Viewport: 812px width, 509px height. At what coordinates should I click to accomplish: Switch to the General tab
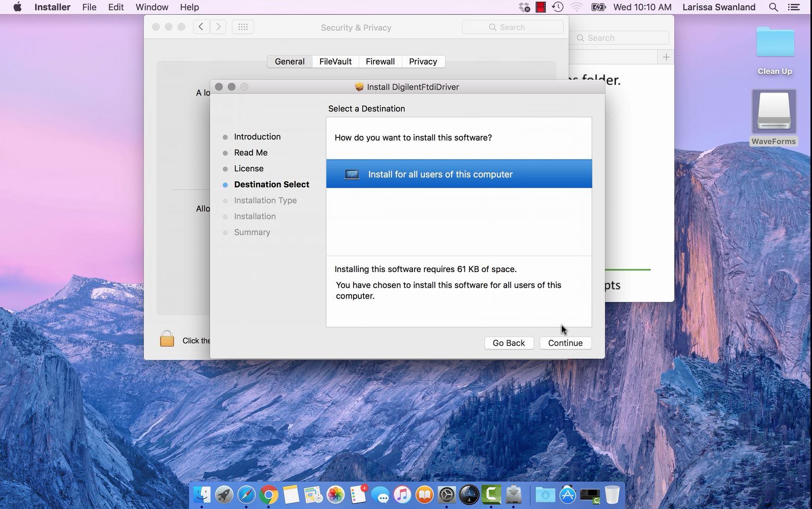290,62
